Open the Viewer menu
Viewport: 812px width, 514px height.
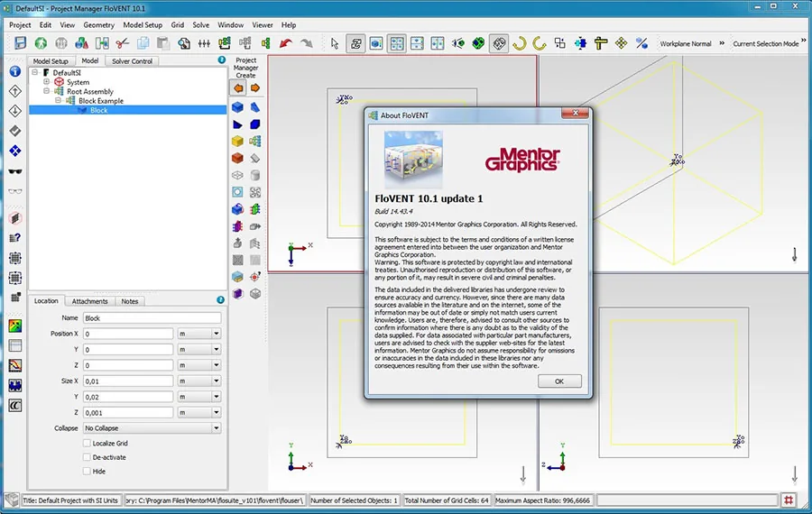click(x=263, y=25)
